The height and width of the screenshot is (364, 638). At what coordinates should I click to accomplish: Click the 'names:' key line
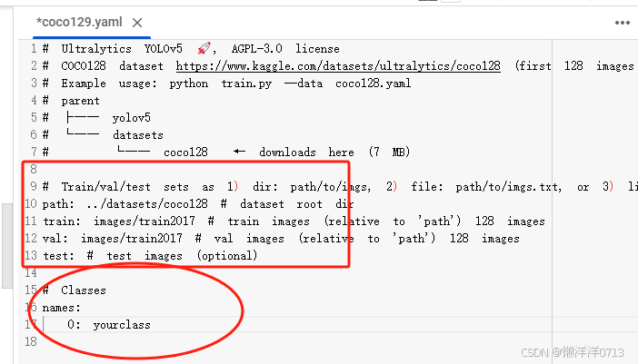click(x=62, y=308)
